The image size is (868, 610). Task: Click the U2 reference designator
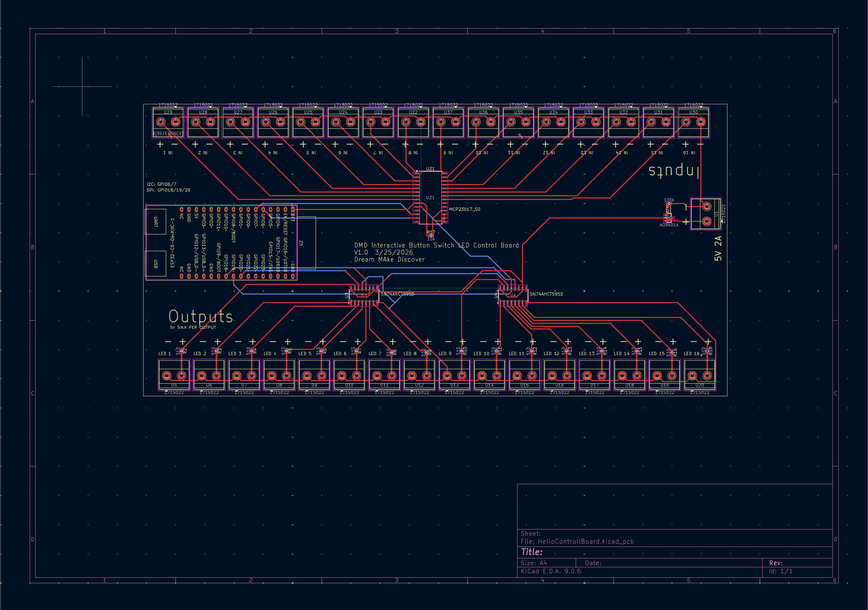[x=301, y=243]
